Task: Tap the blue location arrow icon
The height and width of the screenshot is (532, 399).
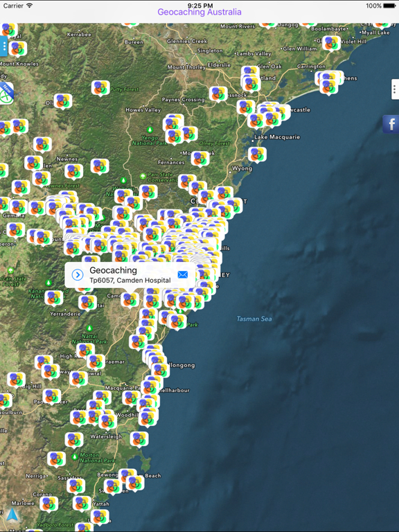Action: 12,515
